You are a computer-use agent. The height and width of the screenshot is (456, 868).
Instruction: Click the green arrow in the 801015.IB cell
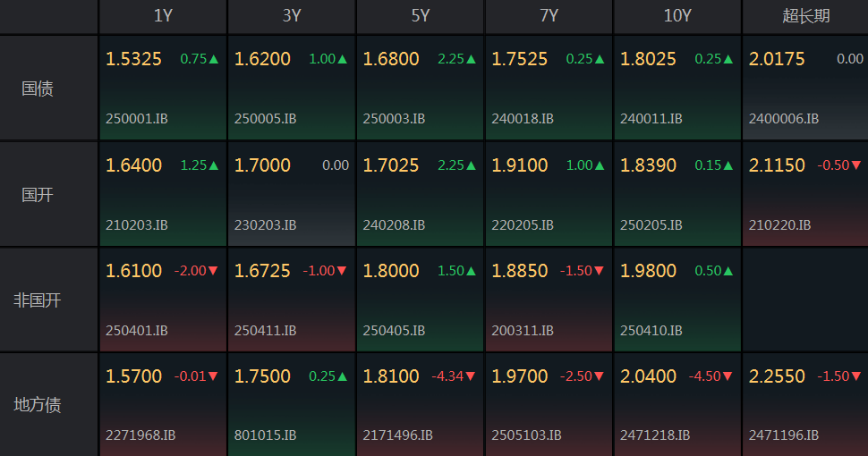pyautogui.click(x=342, y=376)
